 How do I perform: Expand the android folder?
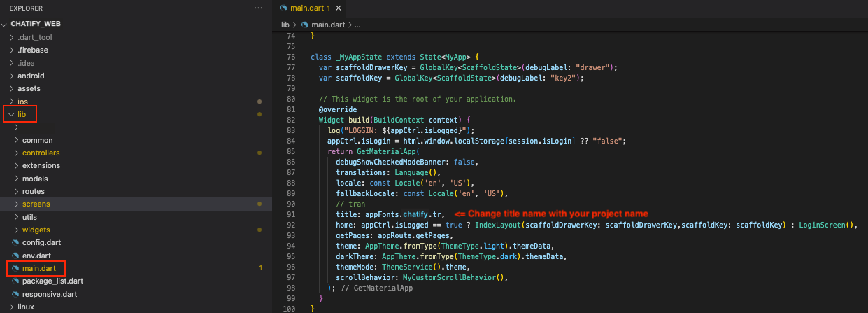[31, 76]
